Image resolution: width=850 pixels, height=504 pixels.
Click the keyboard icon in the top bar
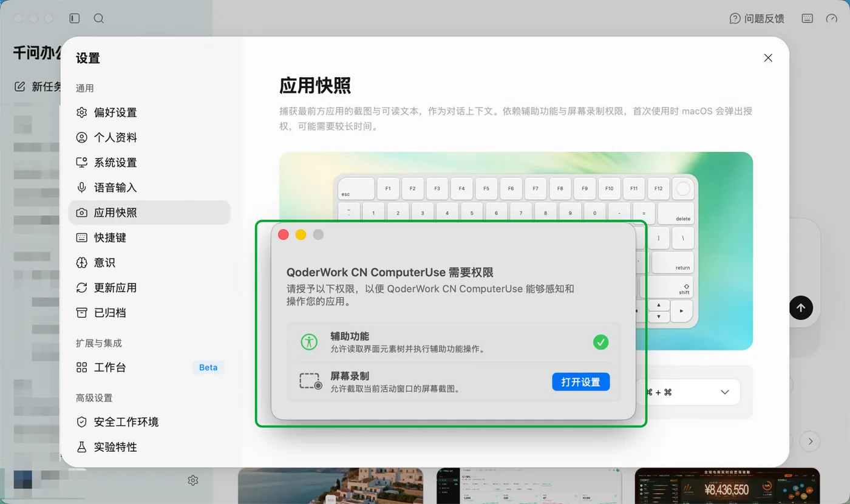point(807,18)
